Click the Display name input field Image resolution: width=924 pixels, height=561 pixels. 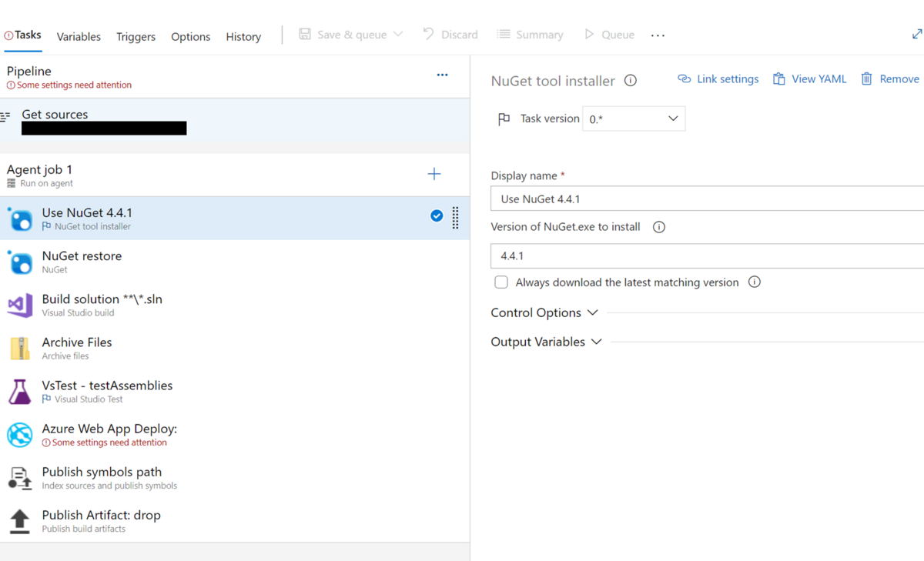[x=707, y=199]
